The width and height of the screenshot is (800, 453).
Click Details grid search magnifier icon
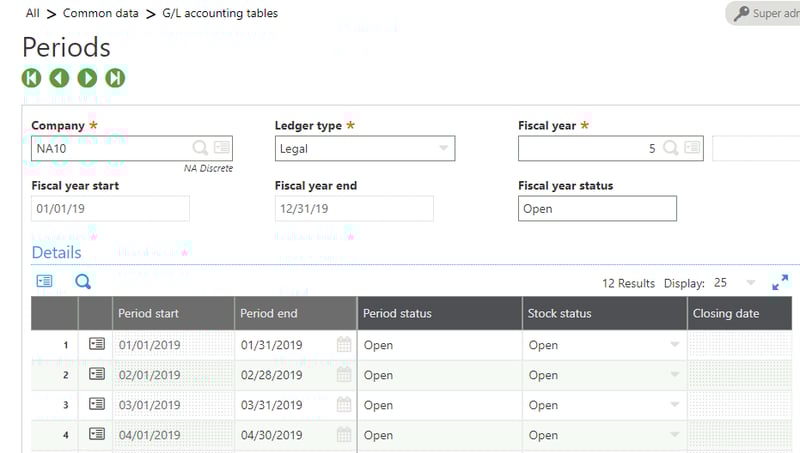pos(83,282)
